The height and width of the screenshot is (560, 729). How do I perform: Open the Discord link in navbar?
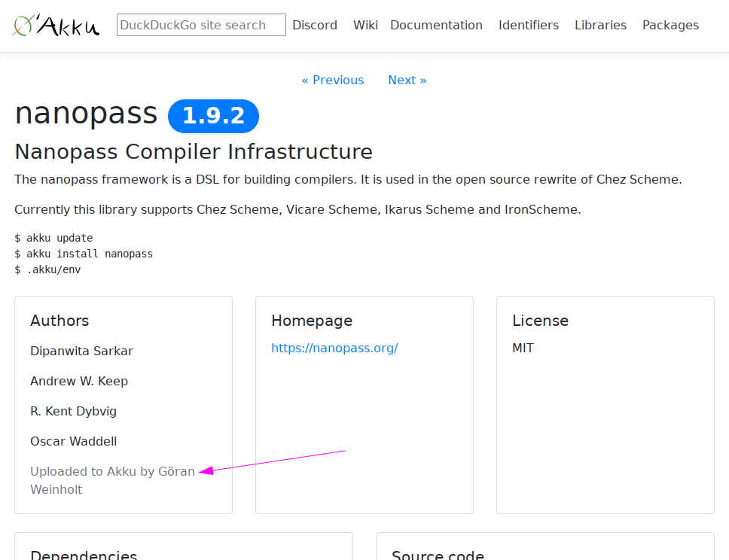(315, 25)
